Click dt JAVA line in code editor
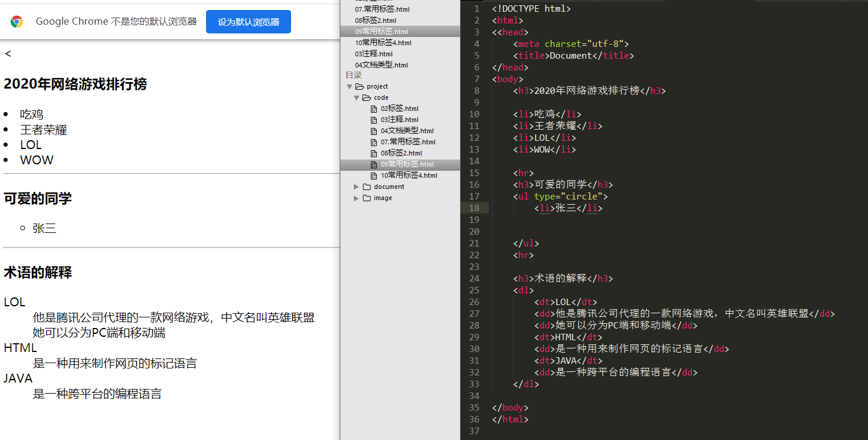The height and width of the screenshot is (440, 868). click(x=568, y=361)
